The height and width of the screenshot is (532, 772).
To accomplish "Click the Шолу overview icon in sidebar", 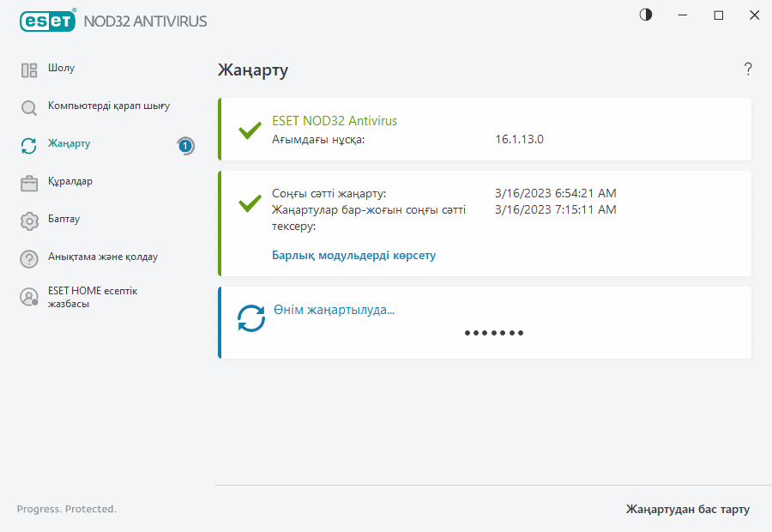I will (x=29, y=70).
